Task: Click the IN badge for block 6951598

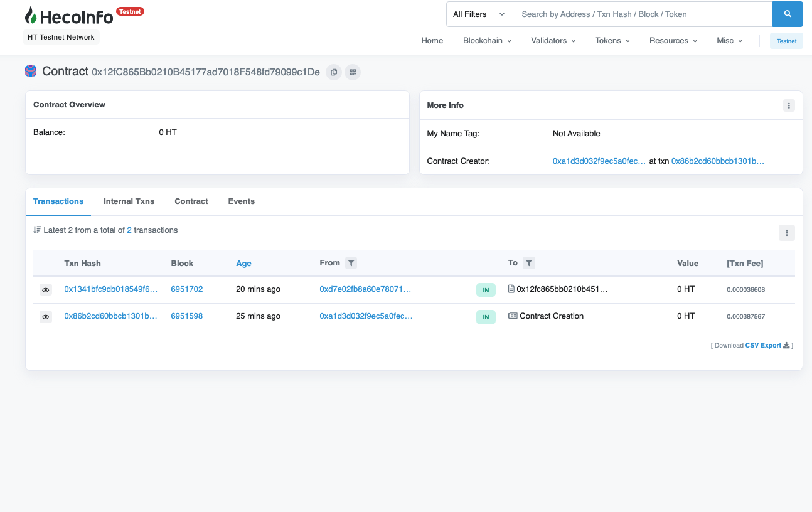Action: [486, 317]
